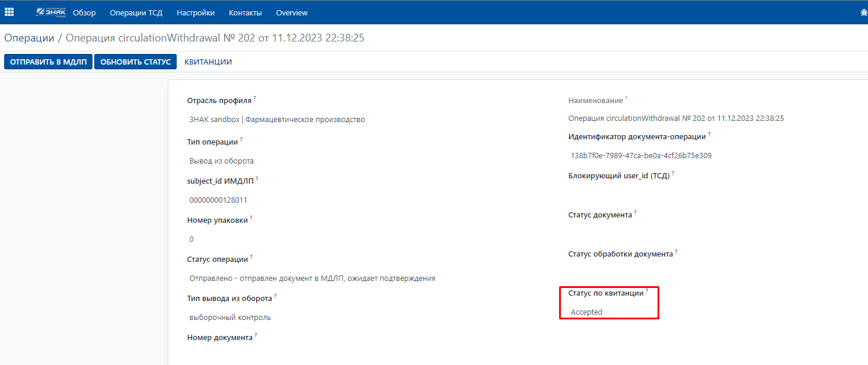Click the Accepted receipt status value
This screenshot has width=868, height=365.
pyautogui.click(x=586, y=312)
